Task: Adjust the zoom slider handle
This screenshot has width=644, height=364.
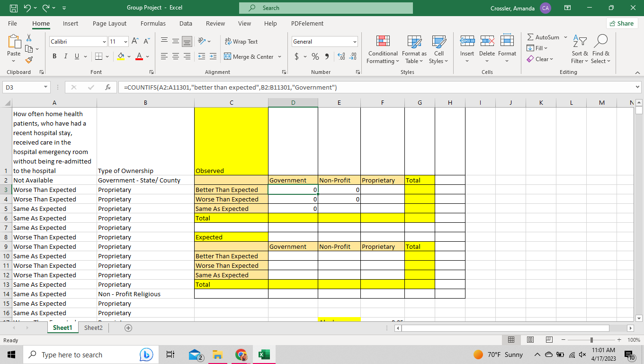Action: (591, 340)
